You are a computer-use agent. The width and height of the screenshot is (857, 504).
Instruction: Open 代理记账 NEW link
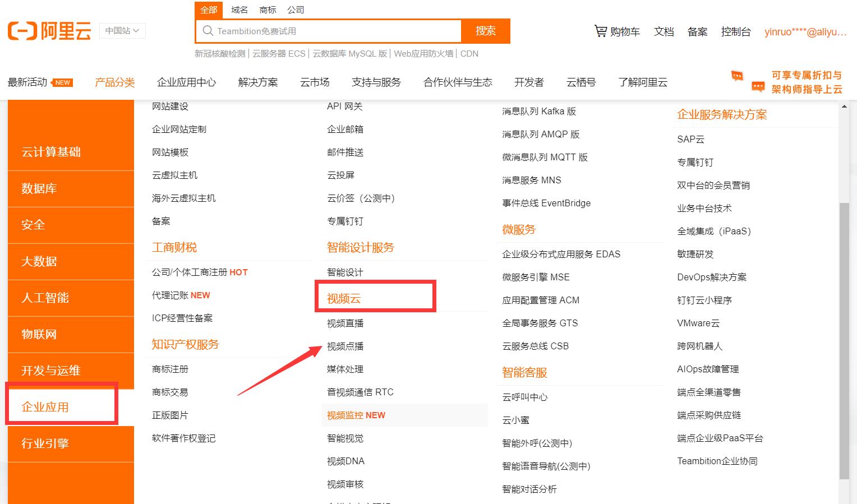[181, 295]
